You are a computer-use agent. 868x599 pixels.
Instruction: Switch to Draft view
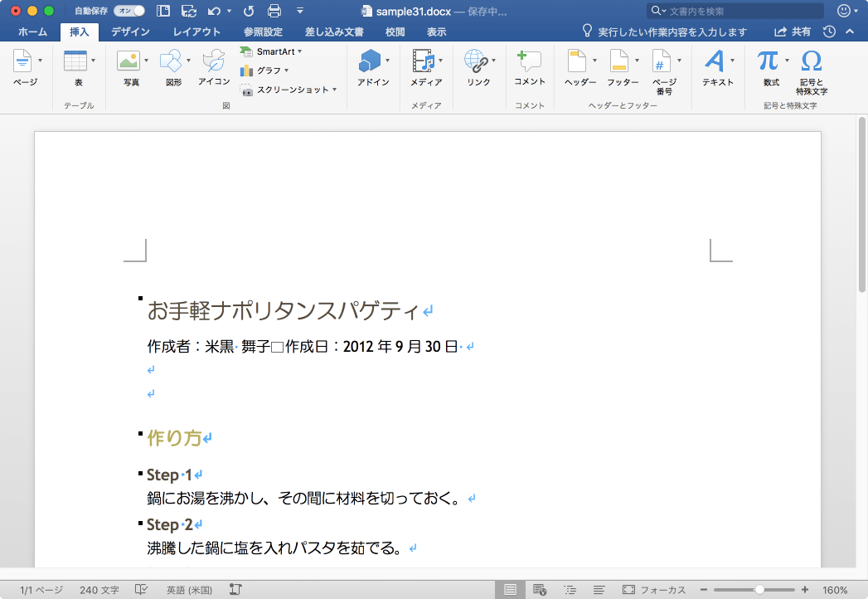point(599,590)
